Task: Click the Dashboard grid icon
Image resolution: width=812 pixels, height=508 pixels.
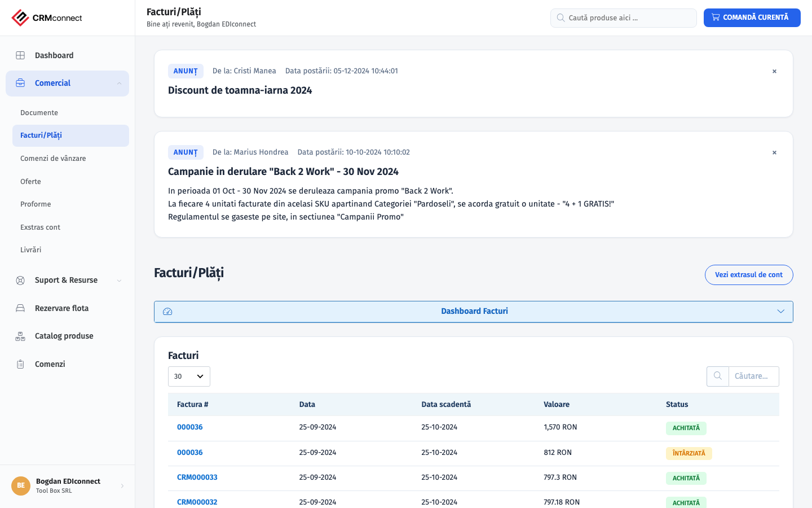Action: click(x=20, y=55)
